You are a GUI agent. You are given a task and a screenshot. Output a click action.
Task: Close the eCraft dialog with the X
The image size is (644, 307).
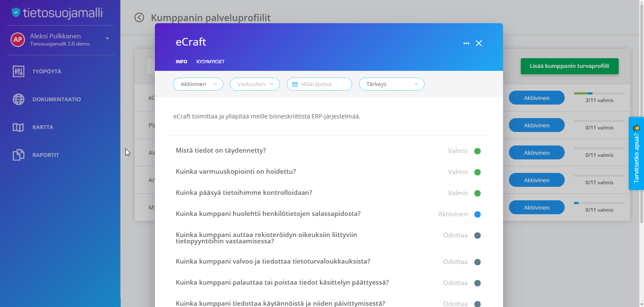pos(479,43)
